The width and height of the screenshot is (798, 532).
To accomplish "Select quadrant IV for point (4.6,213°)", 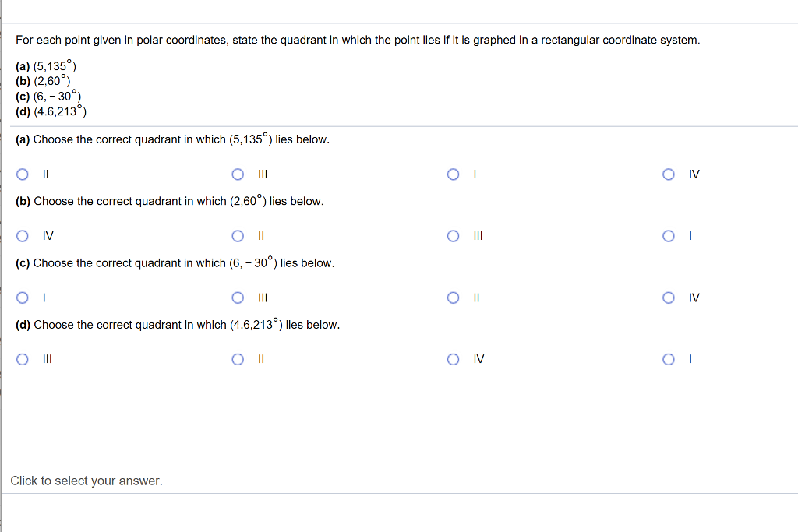I will [x=453, y=359].
